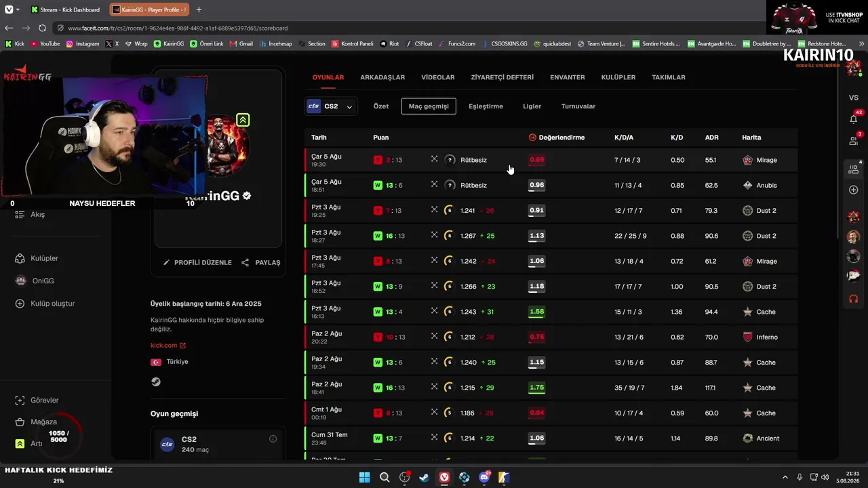Image resolution: width=868 pixels, height=488 pixels.
Task: Click the CS2 240 maç game card
Action: click(218, 444)
